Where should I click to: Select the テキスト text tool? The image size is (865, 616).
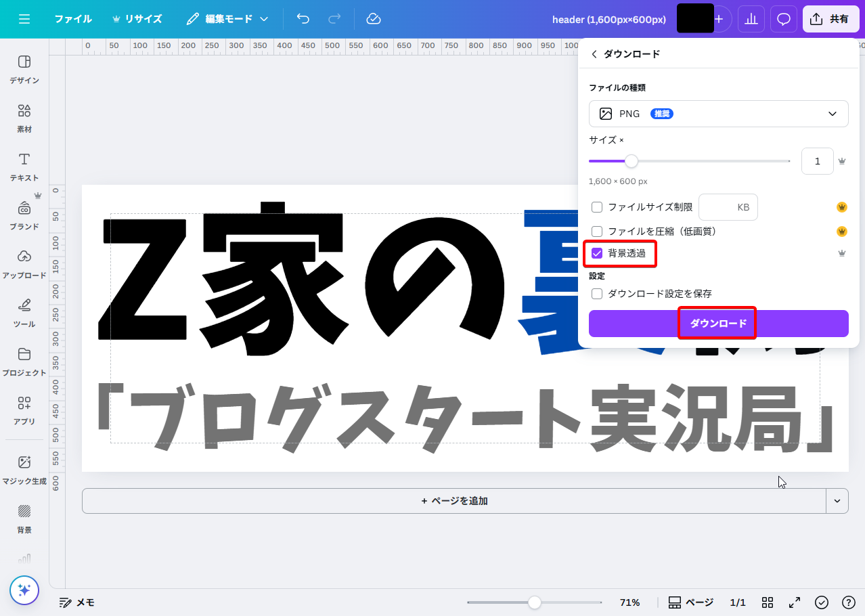[24, 167]
